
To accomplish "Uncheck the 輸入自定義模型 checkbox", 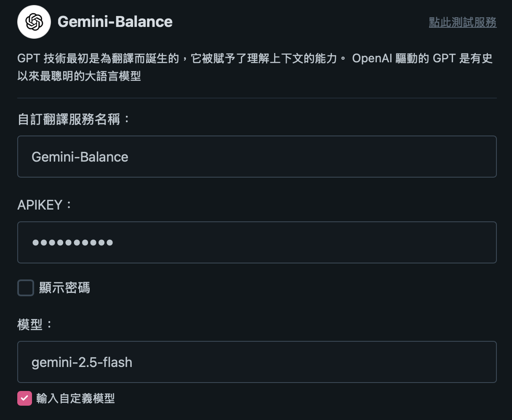I will 24,398.
